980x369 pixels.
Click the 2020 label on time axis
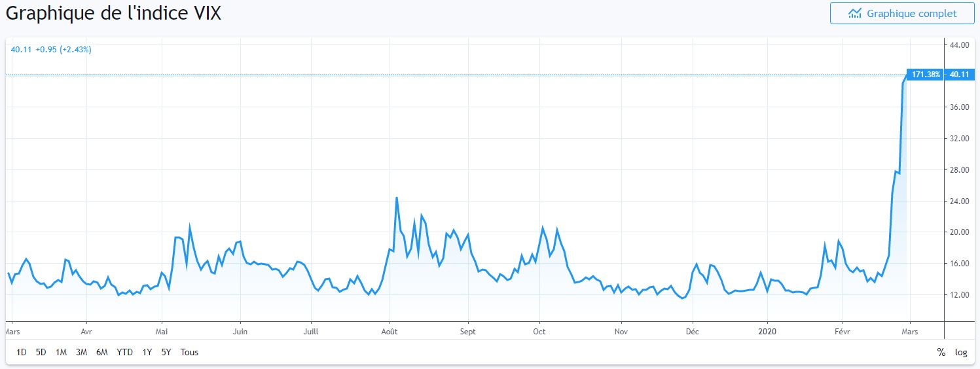pos(767,332)
